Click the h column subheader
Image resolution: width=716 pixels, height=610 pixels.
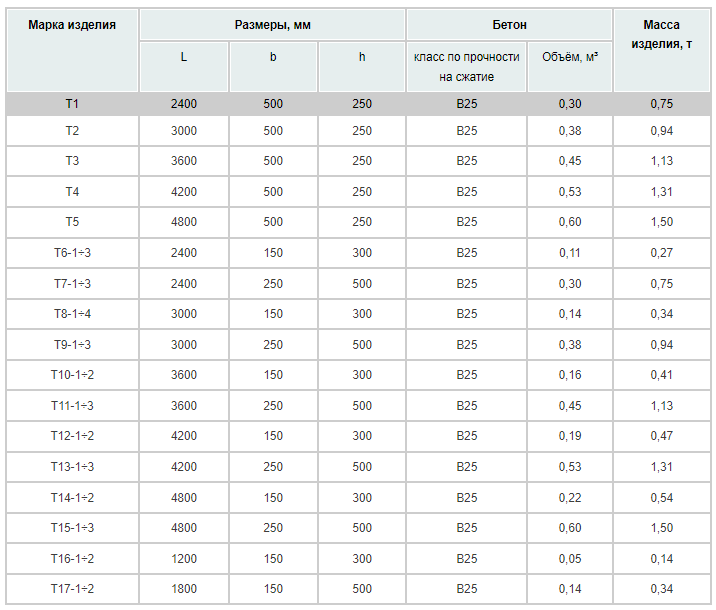[x=362, y=57]
